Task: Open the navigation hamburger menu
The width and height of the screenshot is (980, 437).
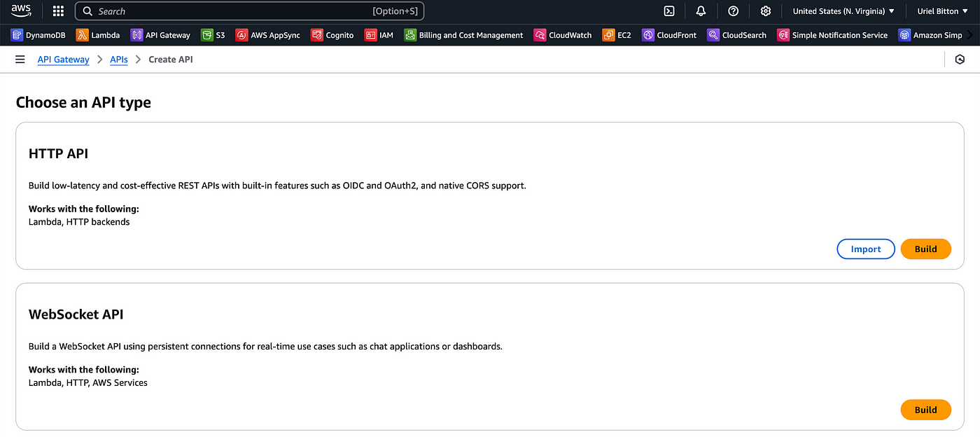Action: [20, 59]
